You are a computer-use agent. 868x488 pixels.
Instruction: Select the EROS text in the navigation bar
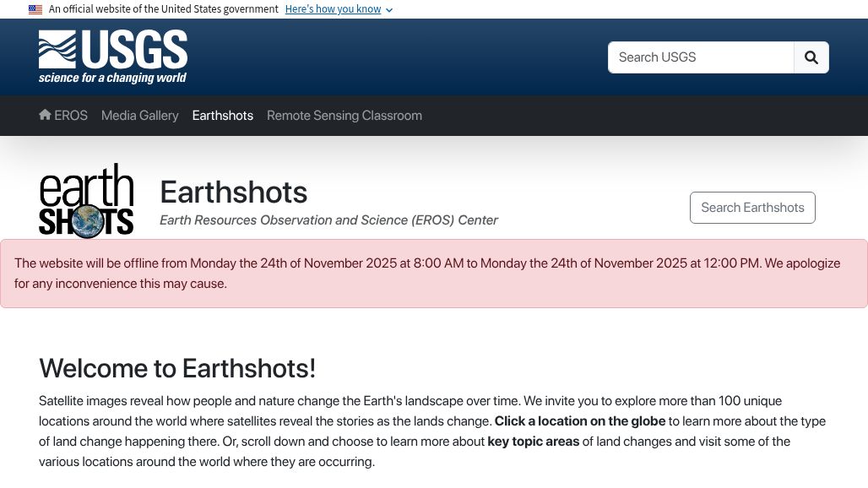click(x=71, y=116)
